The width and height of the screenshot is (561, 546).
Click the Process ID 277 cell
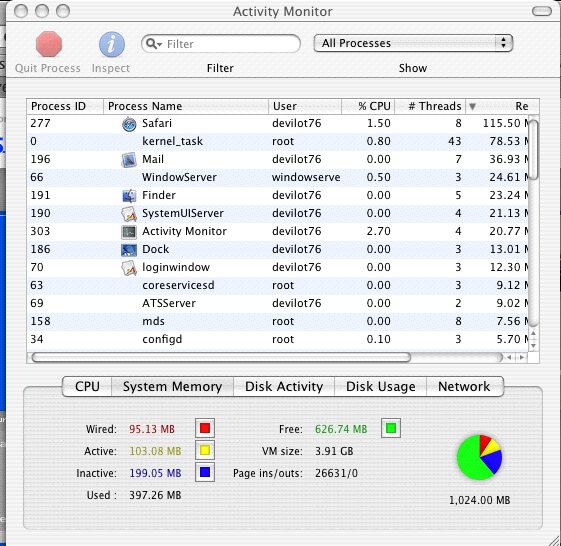pos(40,123)
